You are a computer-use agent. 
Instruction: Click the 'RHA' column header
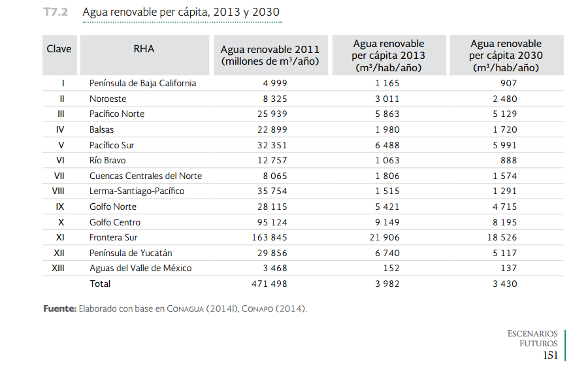(x=144, y=49)
